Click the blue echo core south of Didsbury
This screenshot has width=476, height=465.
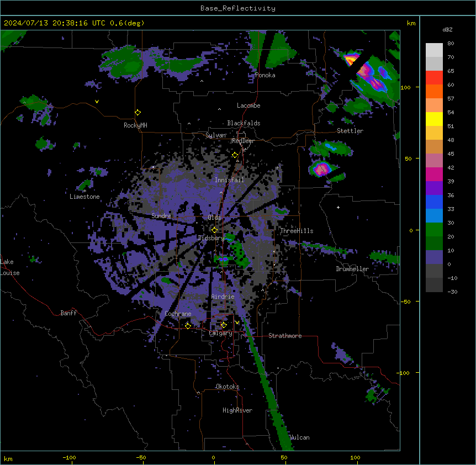pos(224,259)
